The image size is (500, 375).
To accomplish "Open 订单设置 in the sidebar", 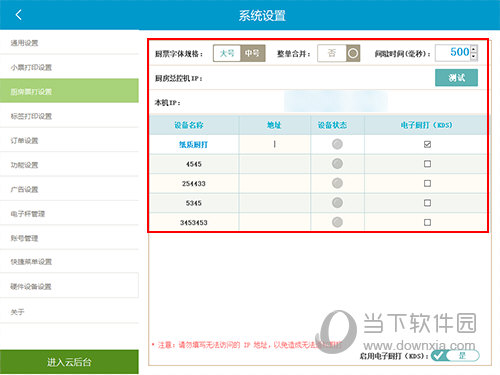I will click(x=69, y=140).
